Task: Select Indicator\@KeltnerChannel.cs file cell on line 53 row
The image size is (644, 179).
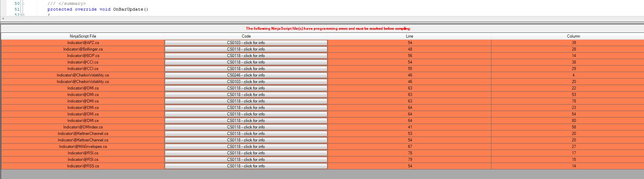Action: pos(83,134)
